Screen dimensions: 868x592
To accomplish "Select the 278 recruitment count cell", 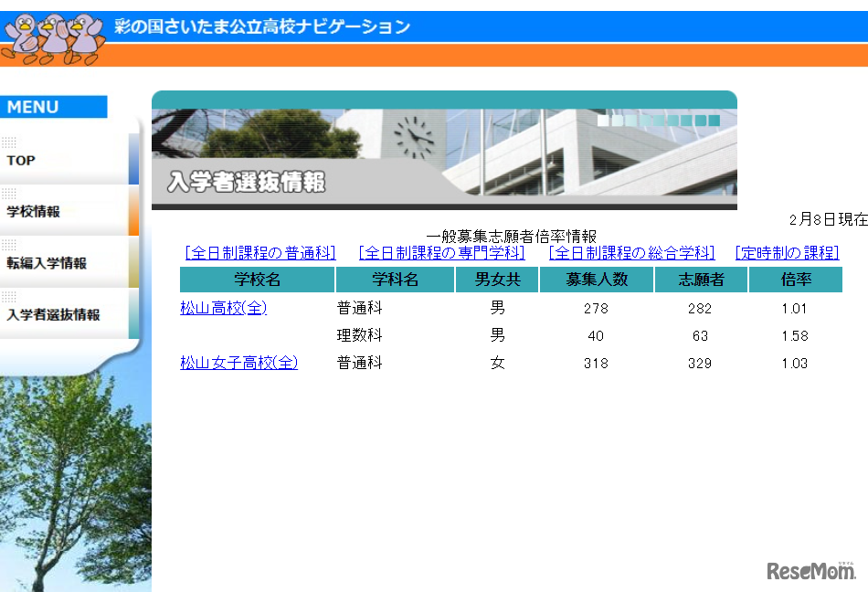I will tap(597, 308).
